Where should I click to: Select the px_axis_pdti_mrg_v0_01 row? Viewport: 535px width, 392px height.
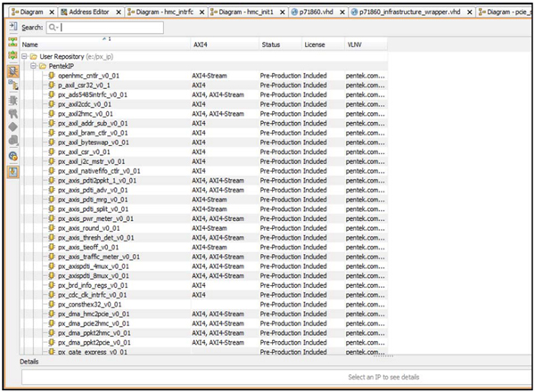tap(204, 200)
